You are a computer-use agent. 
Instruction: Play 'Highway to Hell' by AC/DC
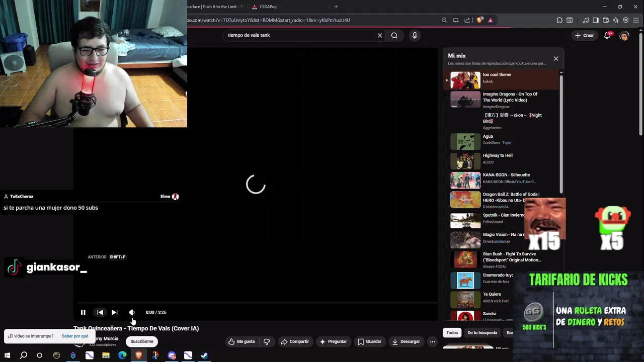point(504,161)
